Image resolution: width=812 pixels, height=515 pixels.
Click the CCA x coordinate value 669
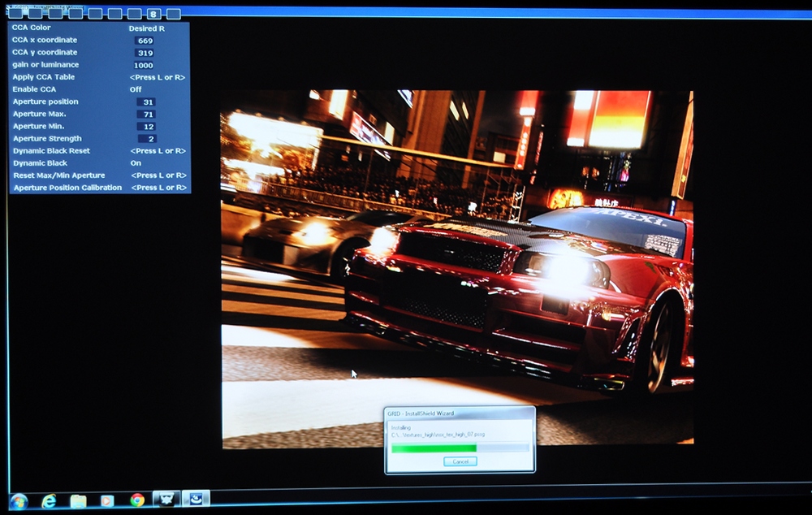pos(145,41)
